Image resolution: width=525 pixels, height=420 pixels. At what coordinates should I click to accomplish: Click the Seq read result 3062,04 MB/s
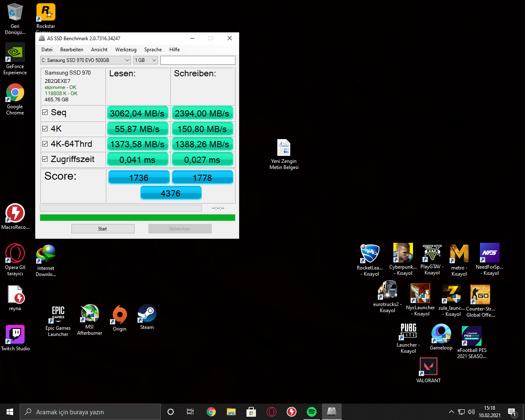coord(137,113)
